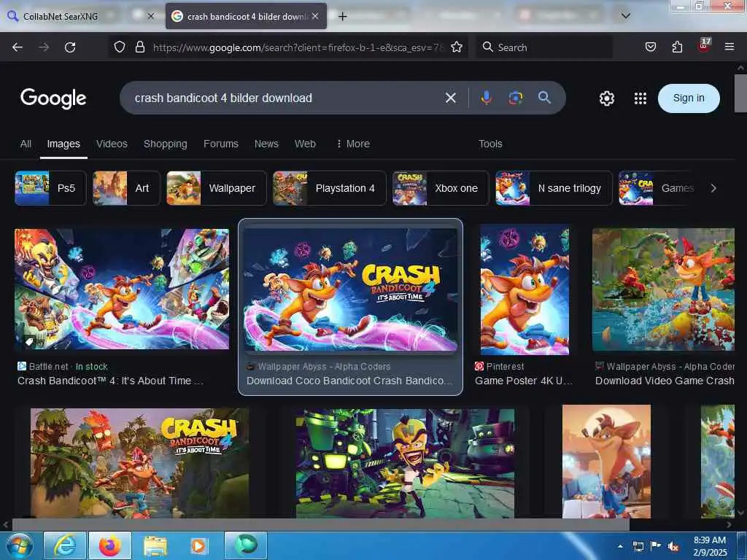List all tabs dropdown arrow

pos(626,16)
